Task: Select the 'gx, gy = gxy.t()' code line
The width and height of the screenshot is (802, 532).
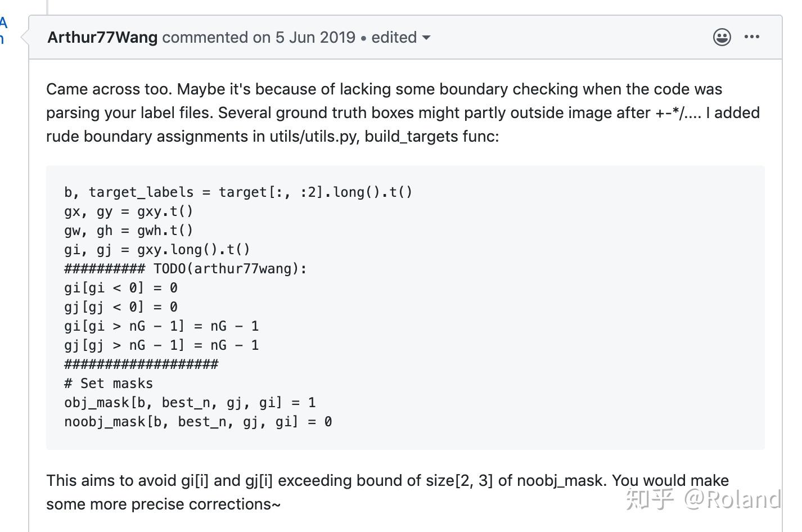Action: tap(129, 211)
